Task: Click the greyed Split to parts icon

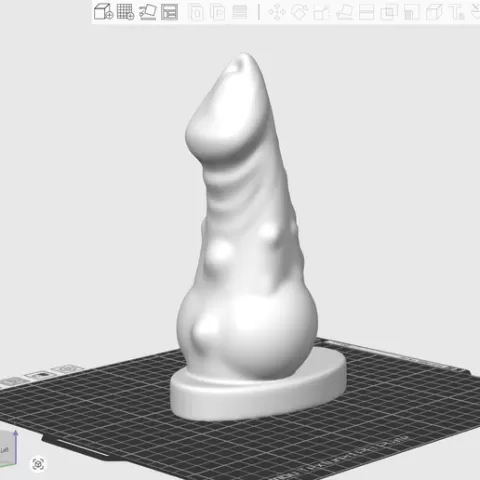Action: click(x=218, y=12)
